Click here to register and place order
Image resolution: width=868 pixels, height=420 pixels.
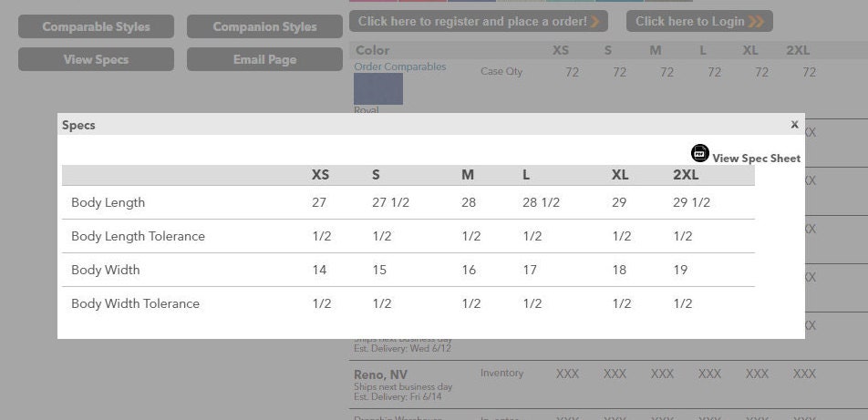point(472,22)
